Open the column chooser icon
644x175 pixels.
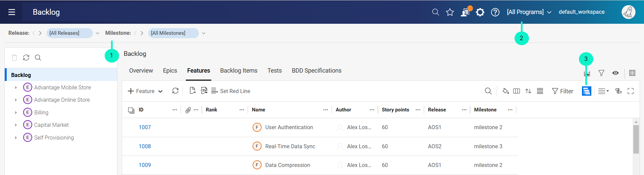(517, 91)
